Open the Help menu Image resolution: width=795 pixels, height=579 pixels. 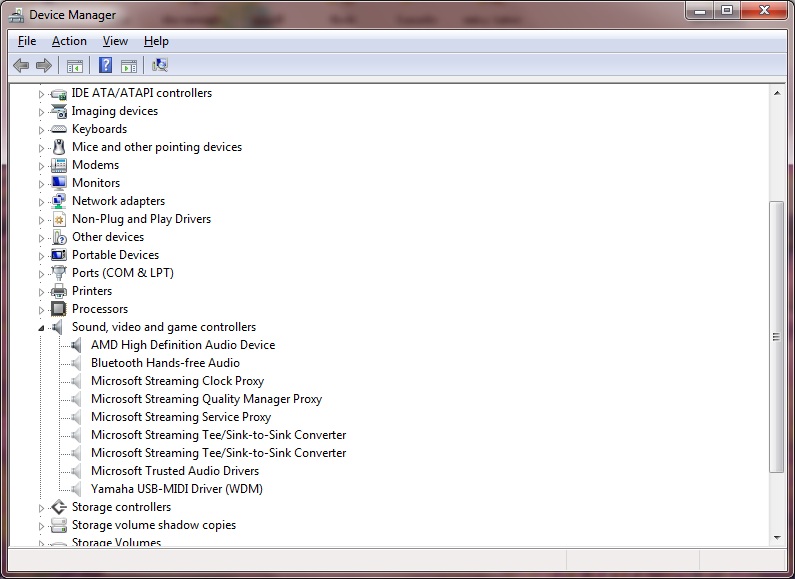pyautogui.click(x=156, y=41)
